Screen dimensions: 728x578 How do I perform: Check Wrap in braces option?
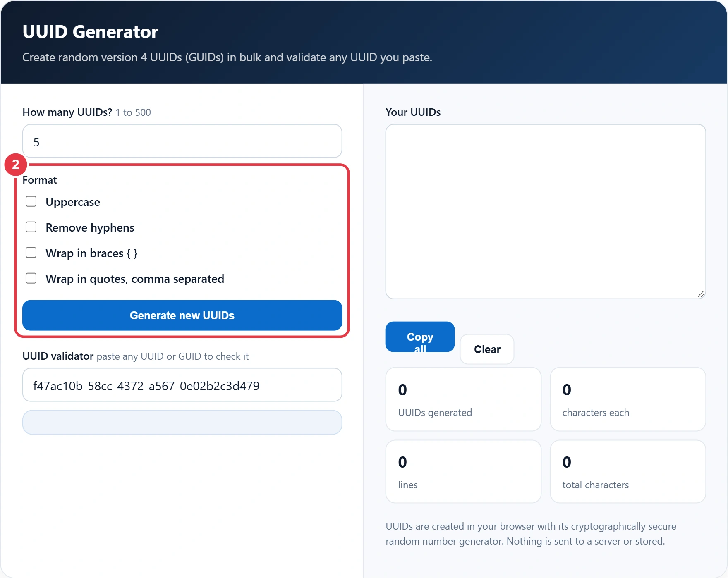click(x=31, y=253)
